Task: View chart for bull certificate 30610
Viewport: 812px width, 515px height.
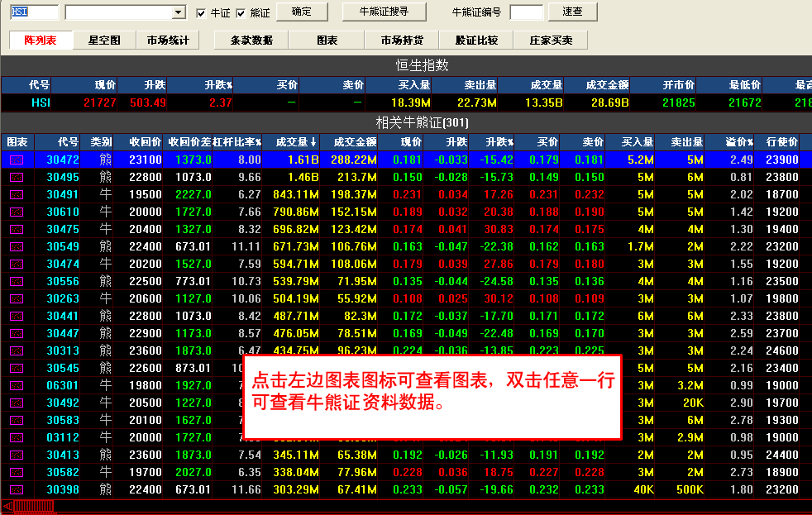Action: (17, 212)
